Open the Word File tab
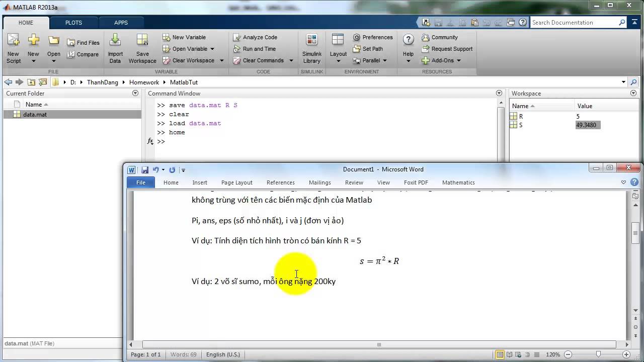Viewport: 644px width, 362px height. 141,183
